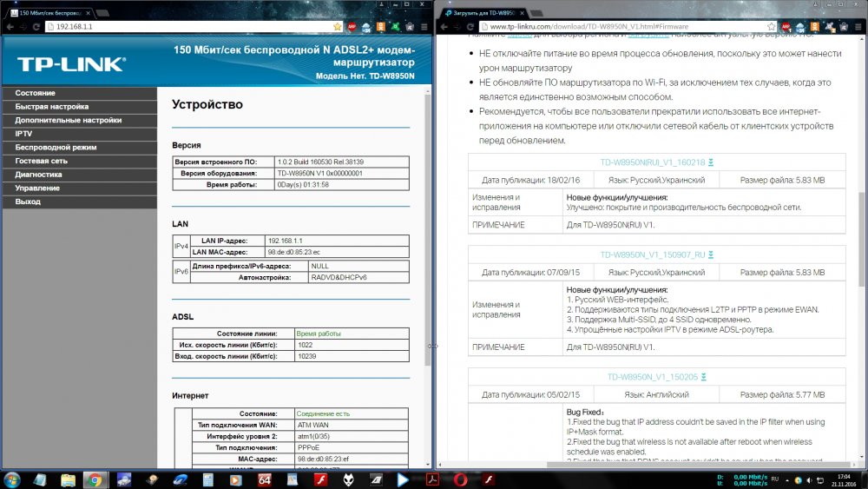Image resolution: width=868 pixels, height=489 pixels.
Task: Open the Состояние menu item
Action: pyautogui.click(x=36, y=93)
